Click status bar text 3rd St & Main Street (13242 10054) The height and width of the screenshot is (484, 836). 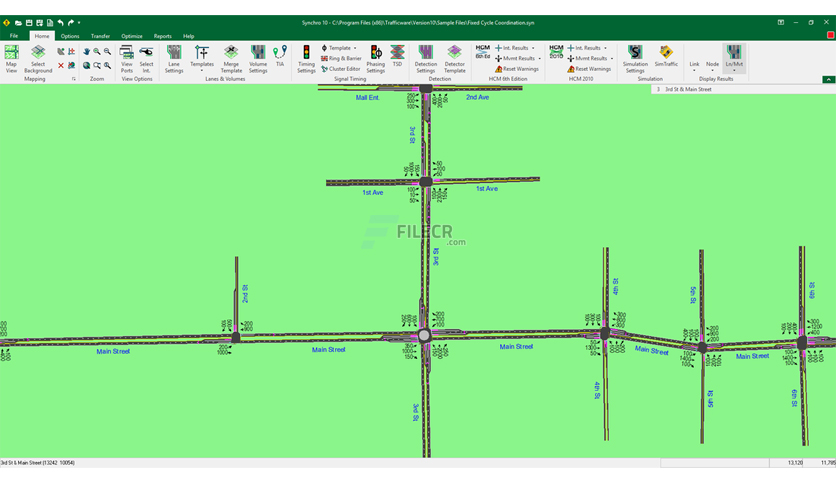(38, 463)
